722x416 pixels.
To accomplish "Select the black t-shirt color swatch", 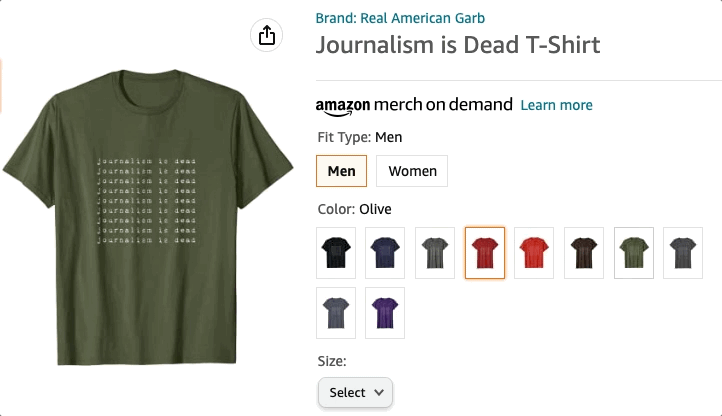I will pos(336,253).
